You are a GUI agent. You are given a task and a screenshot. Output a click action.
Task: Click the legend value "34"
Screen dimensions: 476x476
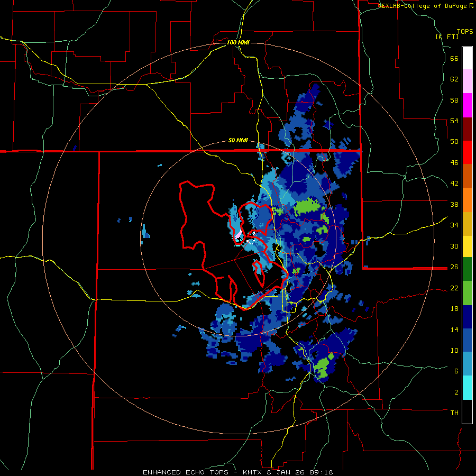pyautogui.click(x=454, y=225)
